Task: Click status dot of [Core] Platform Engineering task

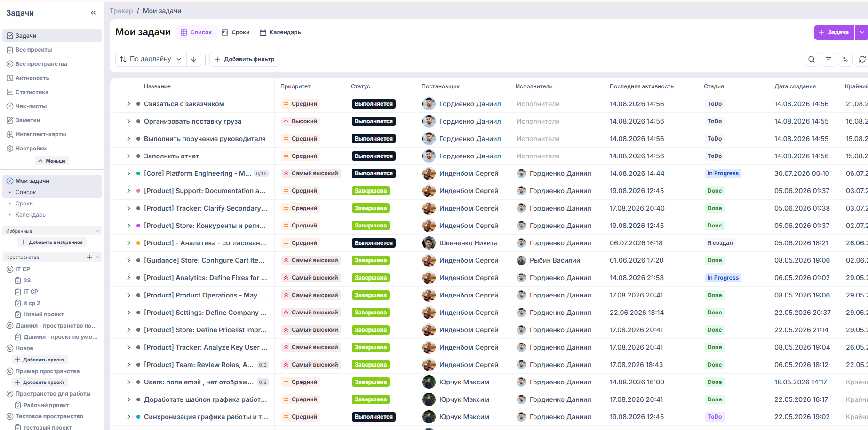Action: tap(138, 173)
